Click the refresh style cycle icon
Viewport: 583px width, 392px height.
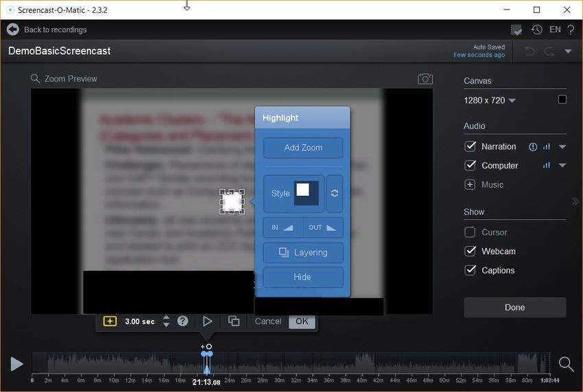point(335,193)
